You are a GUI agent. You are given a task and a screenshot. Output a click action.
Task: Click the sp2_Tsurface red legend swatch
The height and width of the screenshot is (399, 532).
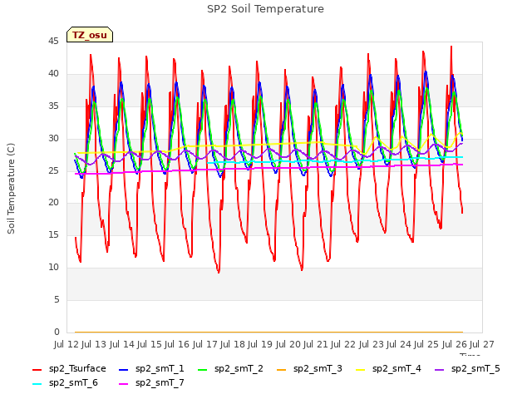[37, 369]
